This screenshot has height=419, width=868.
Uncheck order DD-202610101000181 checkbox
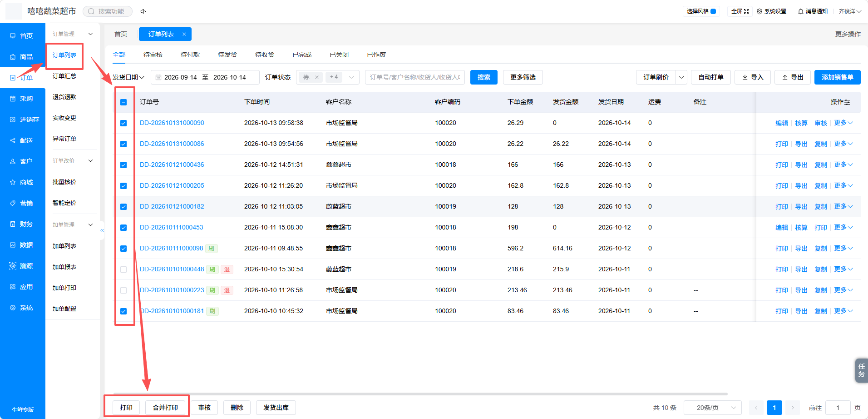(x=123, y=311)
